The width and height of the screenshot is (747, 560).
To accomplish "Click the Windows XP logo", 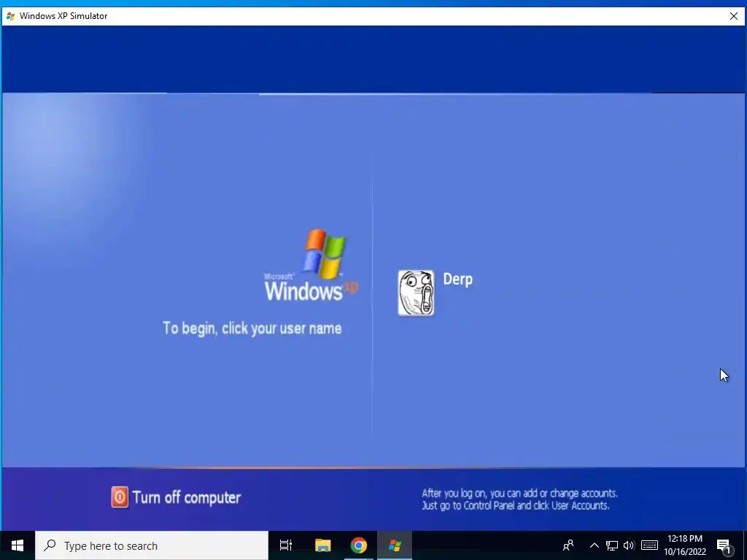I will pyautogui.click(x=311, y=265).
